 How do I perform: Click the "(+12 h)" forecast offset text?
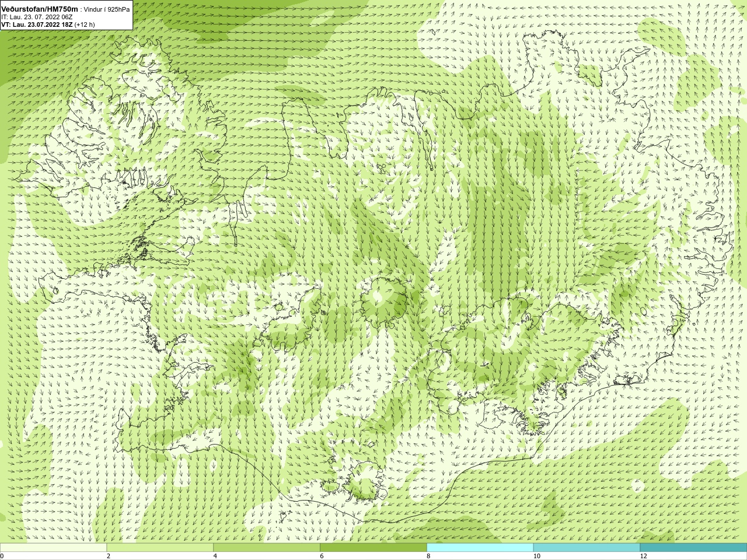(85, 24)
